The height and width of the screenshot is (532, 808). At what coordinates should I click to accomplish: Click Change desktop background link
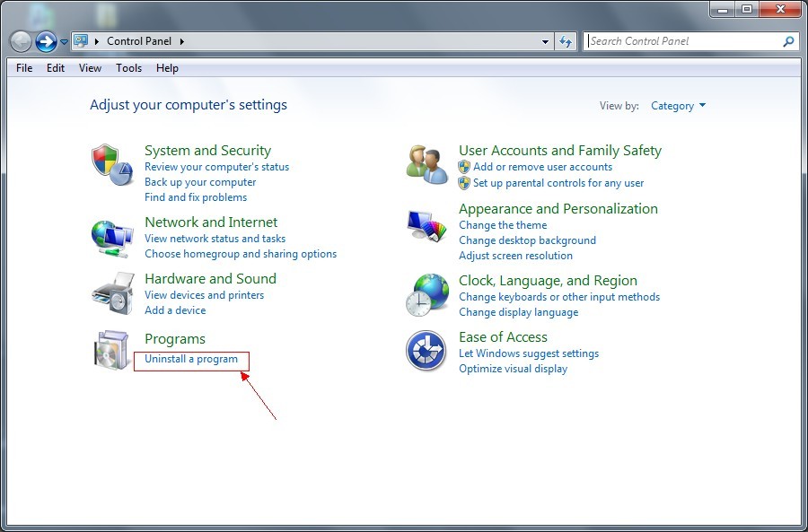point(527,240)
